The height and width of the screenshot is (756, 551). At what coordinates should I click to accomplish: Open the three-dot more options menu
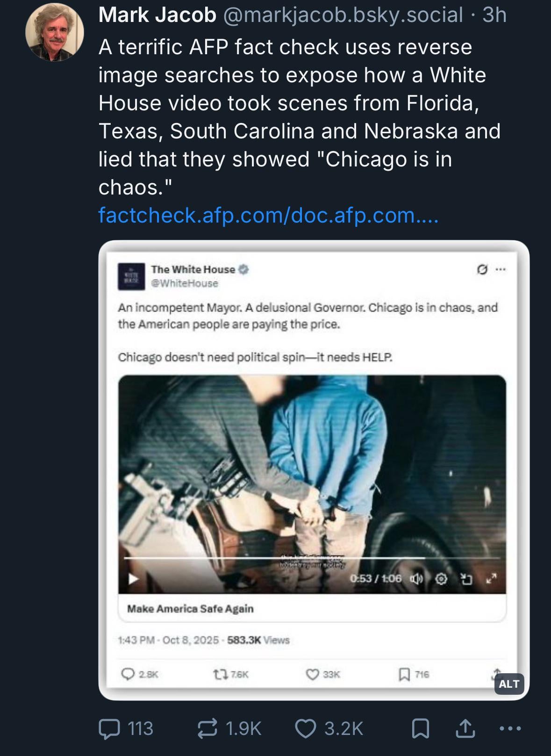coord(510,728)
